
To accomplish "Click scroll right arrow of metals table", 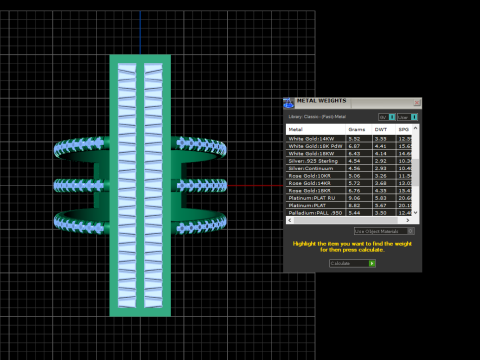I will tap(407, 220).
